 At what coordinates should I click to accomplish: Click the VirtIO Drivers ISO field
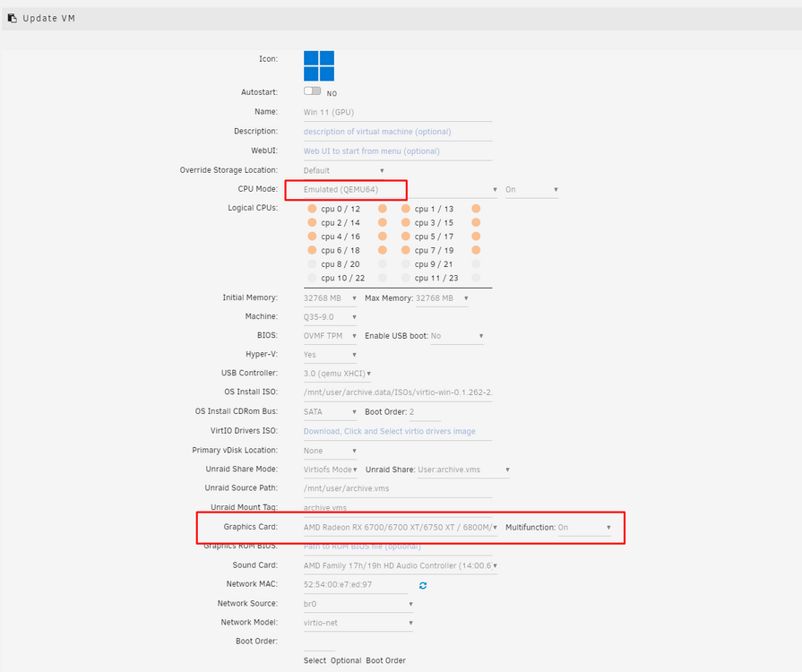398,432
